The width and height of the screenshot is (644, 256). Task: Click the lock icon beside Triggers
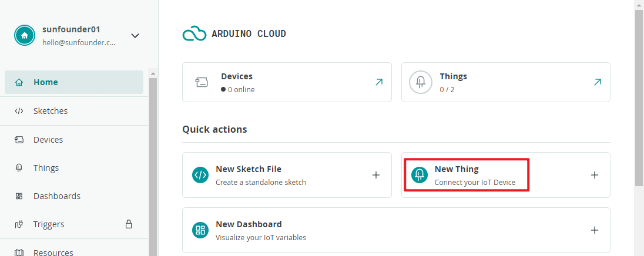[129, 224]
